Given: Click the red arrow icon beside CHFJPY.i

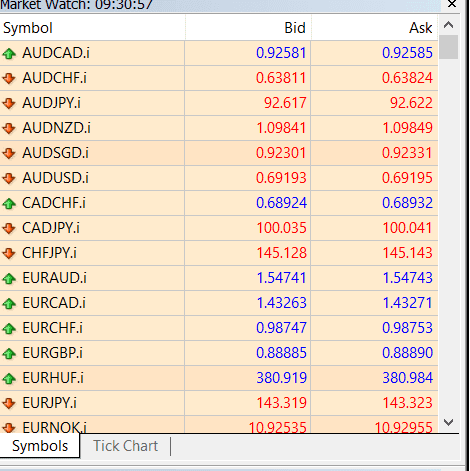Looking at the screenshot, I should click(x=9, y=253).
